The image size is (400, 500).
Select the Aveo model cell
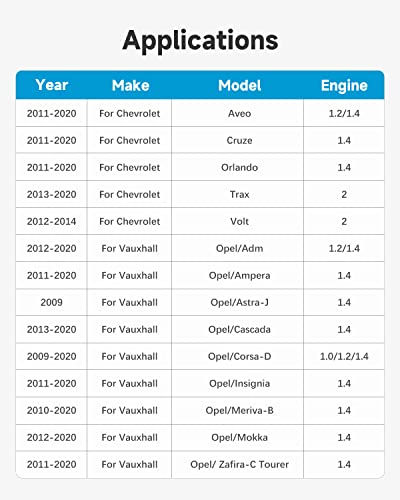[x=239, y=113]
